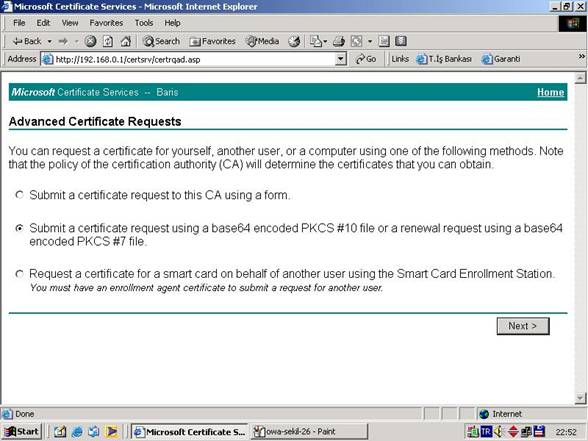This screenshot has height=441, width=588.
Task: Click the Go button
Action: pos(366,59)
